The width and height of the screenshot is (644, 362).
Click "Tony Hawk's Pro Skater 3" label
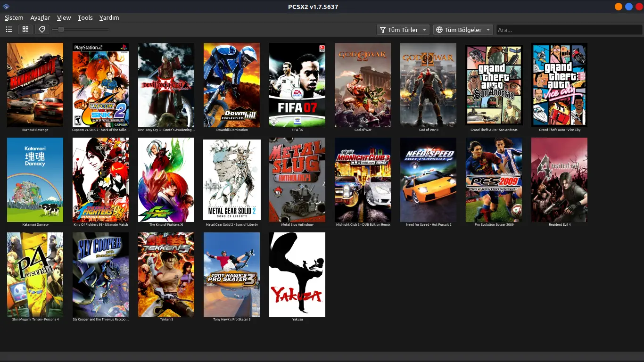click(x=231, y=320)
